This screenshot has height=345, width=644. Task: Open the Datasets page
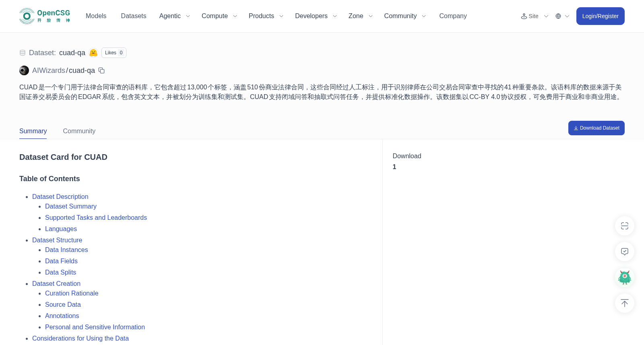(134, 16)
